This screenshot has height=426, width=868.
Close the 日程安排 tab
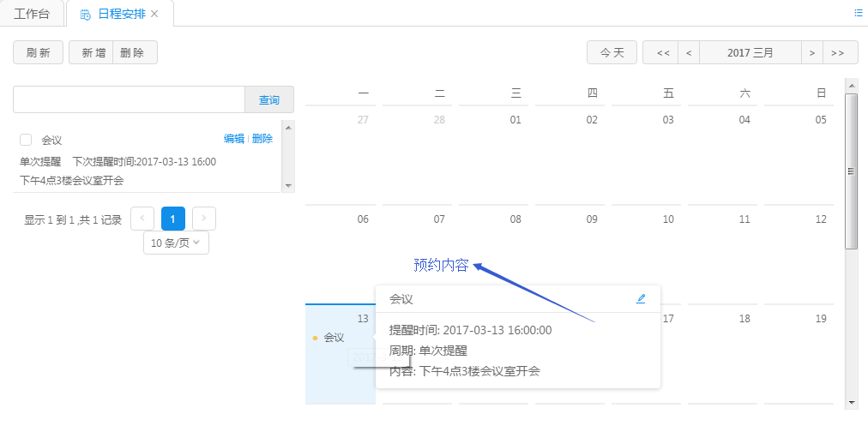(x=154, y=15)
